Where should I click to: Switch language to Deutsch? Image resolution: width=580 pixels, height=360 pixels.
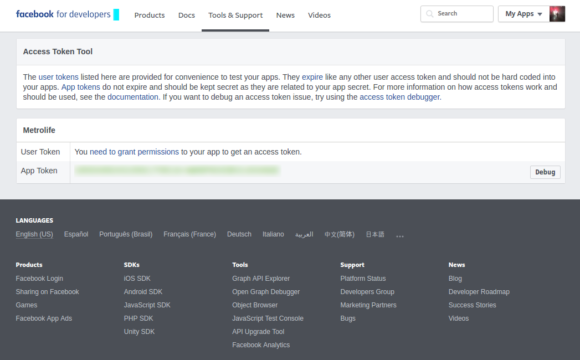point(239,234)
